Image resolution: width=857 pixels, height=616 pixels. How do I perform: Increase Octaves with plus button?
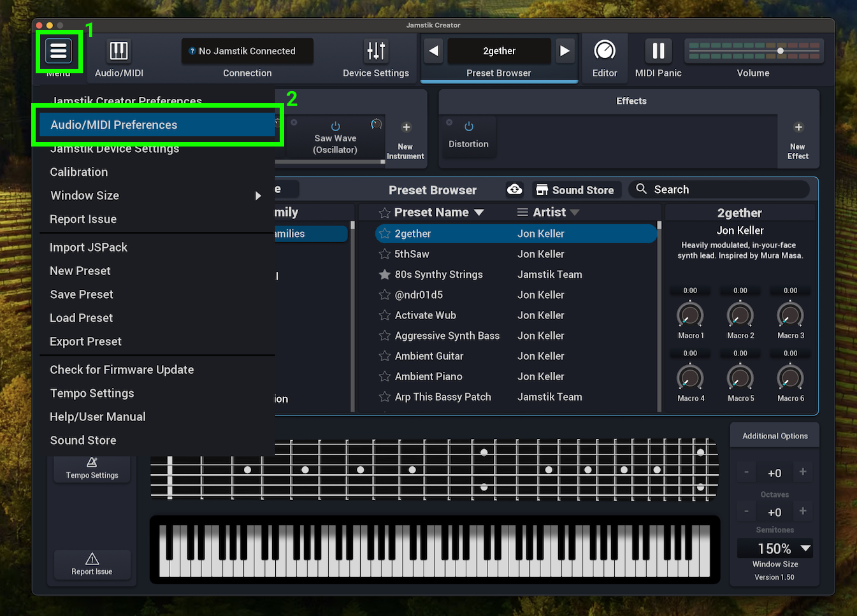tap(803, 472)
